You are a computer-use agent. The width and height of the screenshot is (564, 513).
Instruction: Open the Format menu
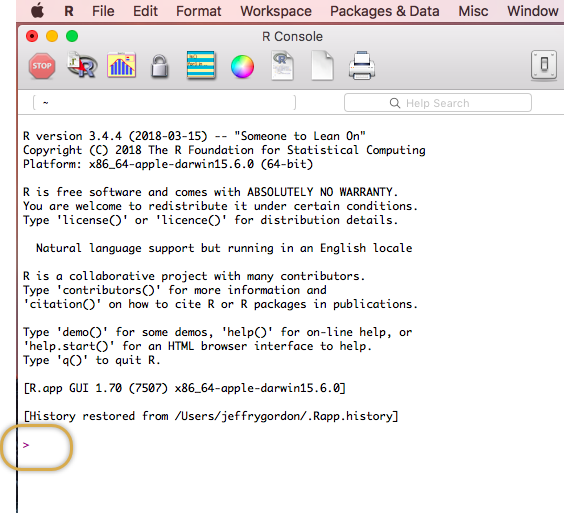pos(199,11)
